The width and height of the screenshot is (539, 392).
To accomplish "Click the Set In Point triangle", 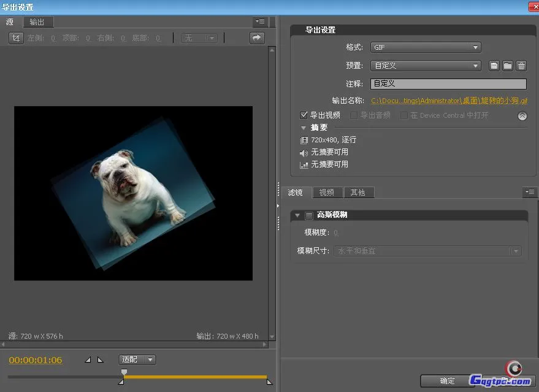I will [x=87, y=360].
